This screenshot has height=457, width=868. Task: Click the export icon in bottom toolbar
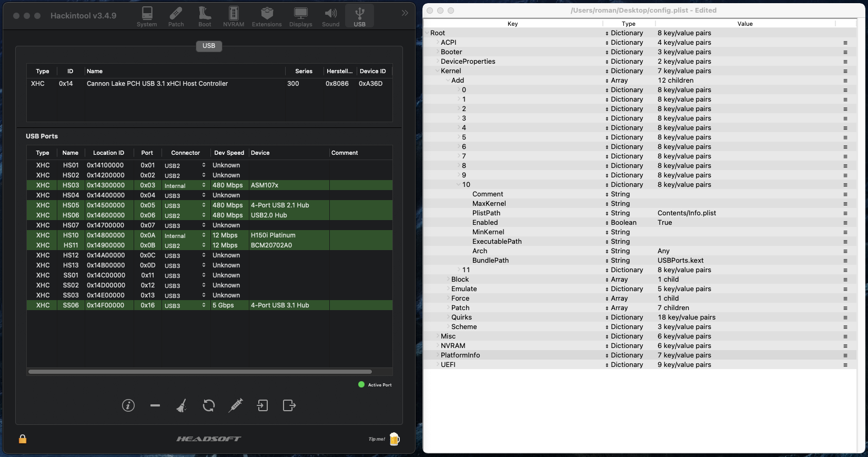pyautogui.click(x=289, y=405)
